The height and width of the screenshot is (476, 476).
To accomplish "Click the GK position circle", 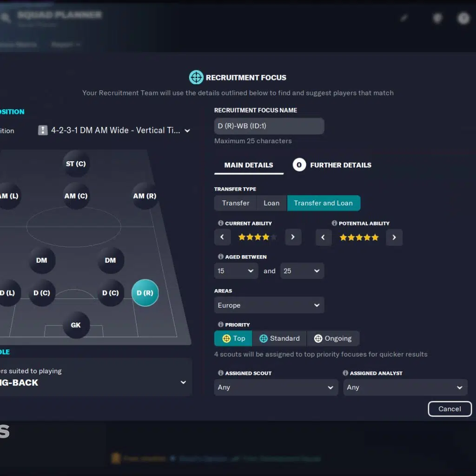I will pyautogui.click(x=76, y=325).
